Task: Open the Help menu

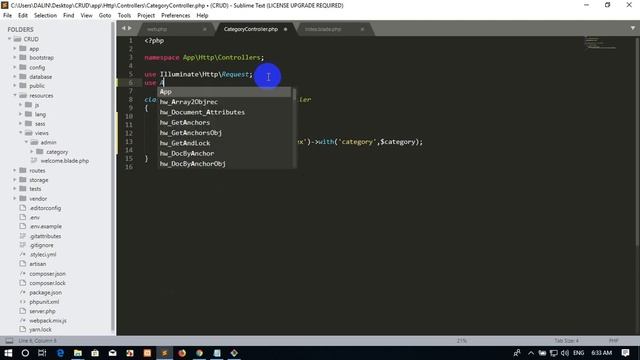Action: pyautogui.click(x=202, y=16)
